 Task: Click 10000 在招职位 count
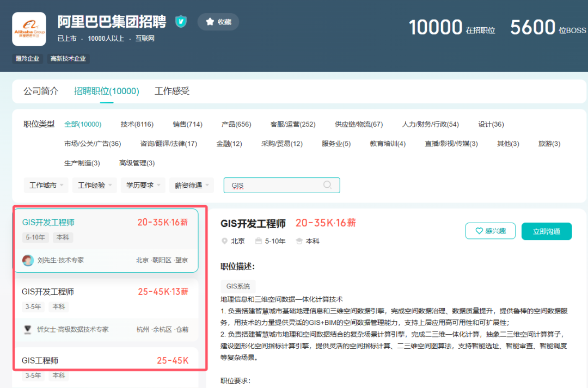452,28
